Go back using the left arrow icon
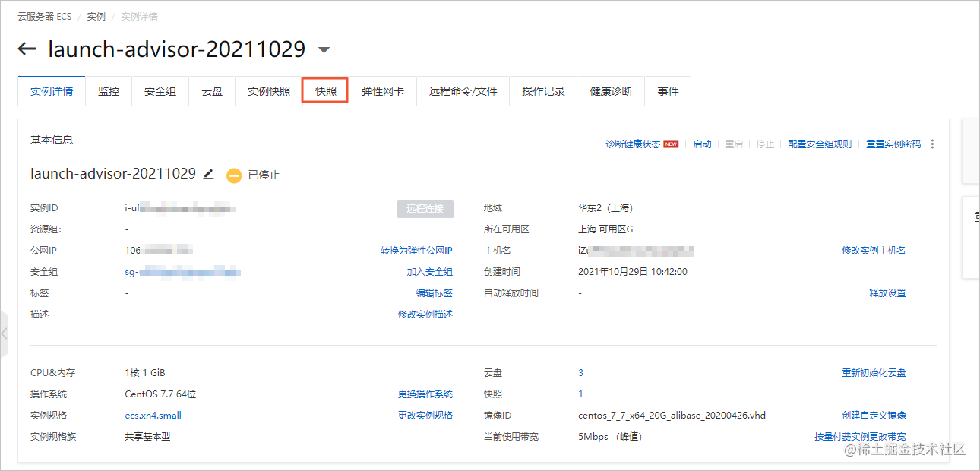The width and height of the screenshot is (980, 471). tap(27, 49)
